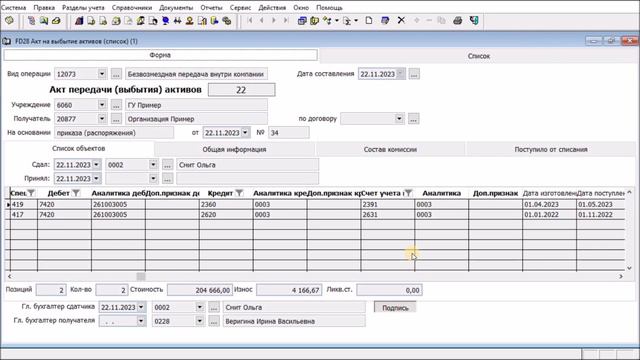Go to first record navigation arrow
The height and width of the screenshot is (360, 640).
click(x=250, y=20)
